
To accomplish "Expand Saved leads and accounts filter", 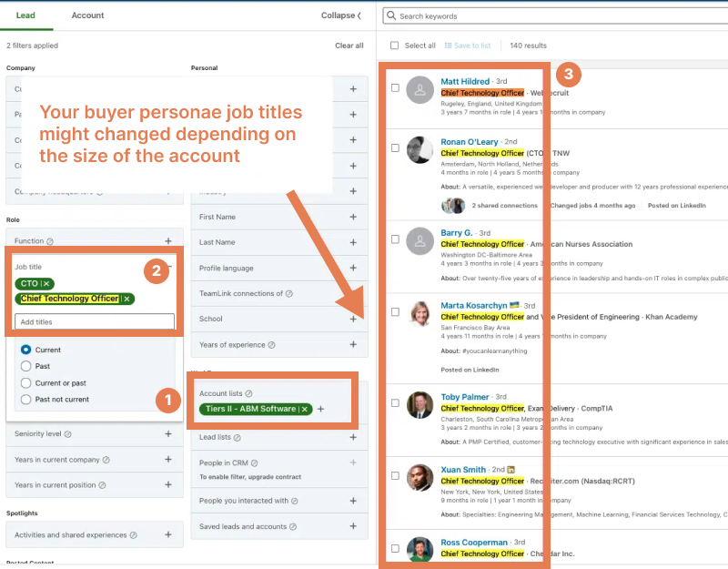I will [353, 526].
